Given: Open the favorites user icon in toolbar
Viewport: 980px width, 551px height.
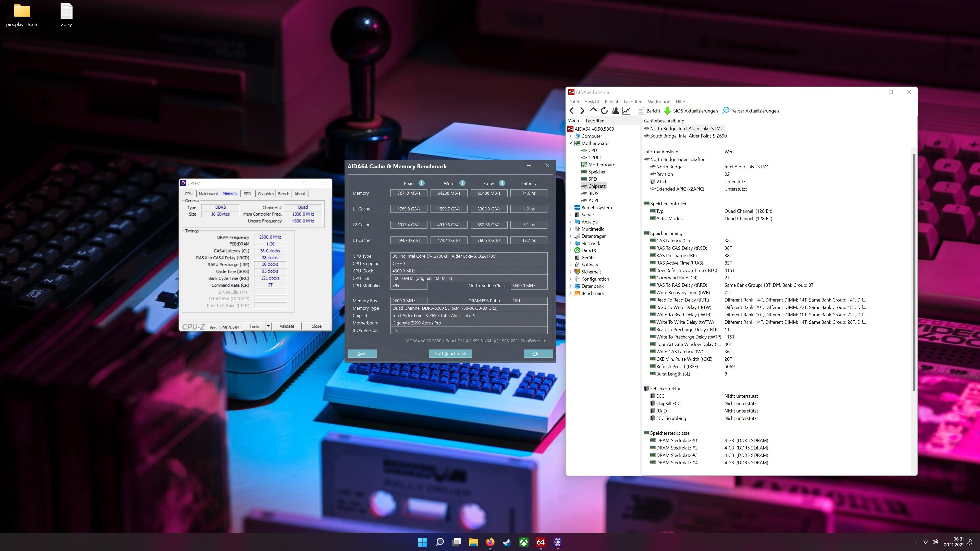Looking at the screenshot, I should point(615,111).
